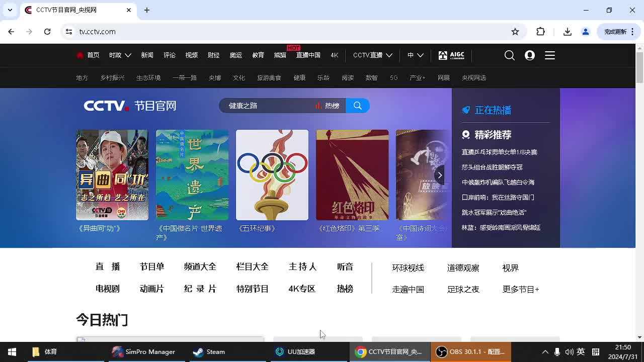Open the 《异曲同"功"》 poster
Screen dimensions: 644x362
(x=112, y=175)
